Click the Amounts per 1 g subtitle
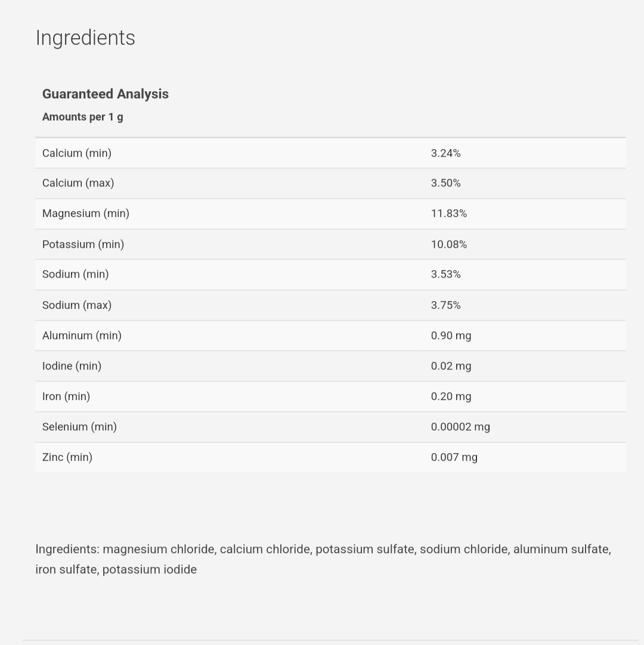Viewport: 644px width, 645px height. (x=82, y=117)
